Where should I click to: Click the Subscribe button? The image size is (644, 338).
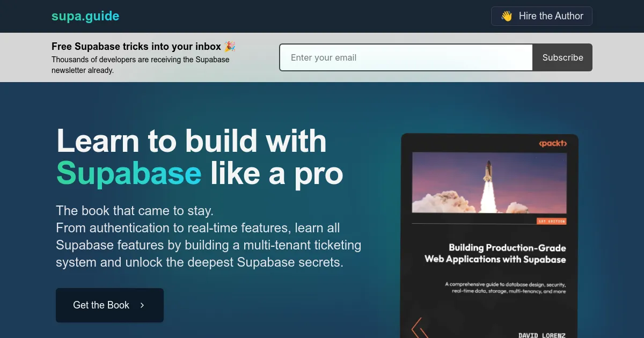(x=562, y=57)
